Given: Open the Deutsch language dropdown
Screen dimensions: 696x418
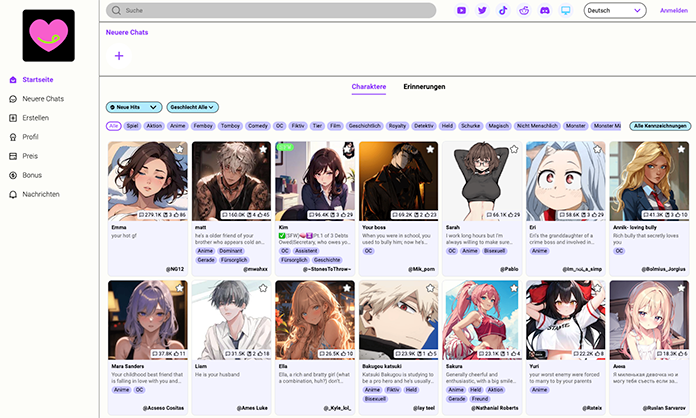Looking at the screenshot, I should pos(615,10).
